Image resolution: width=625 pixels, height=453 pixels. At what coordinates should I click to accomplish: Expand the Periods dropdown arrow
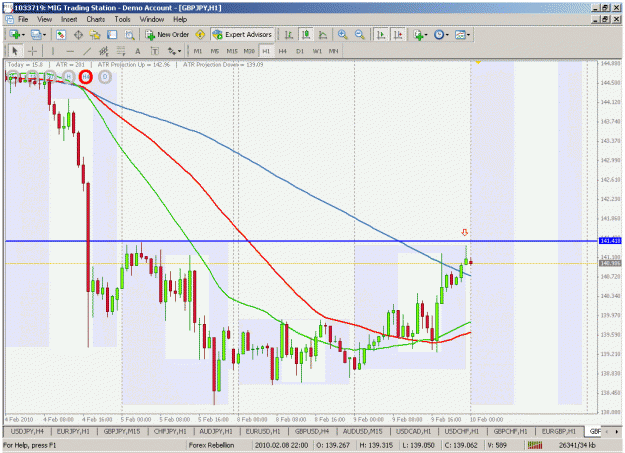tap(447, 35)
